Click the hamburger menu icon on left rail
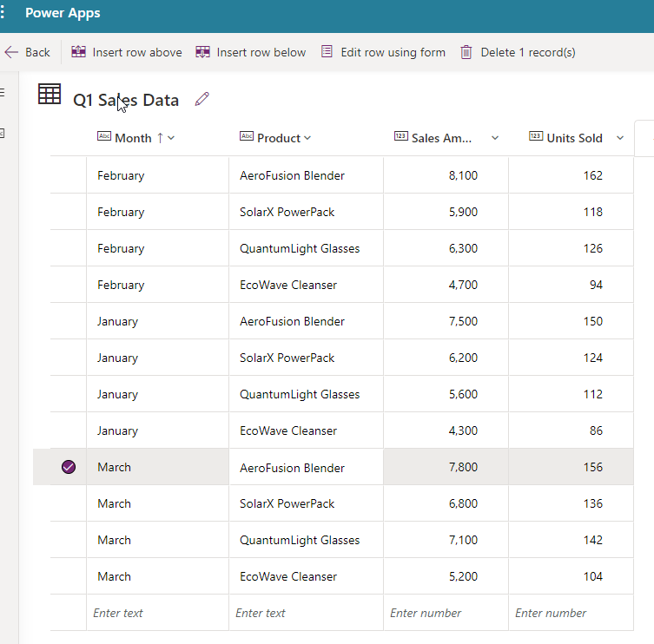 click(3, 92)
